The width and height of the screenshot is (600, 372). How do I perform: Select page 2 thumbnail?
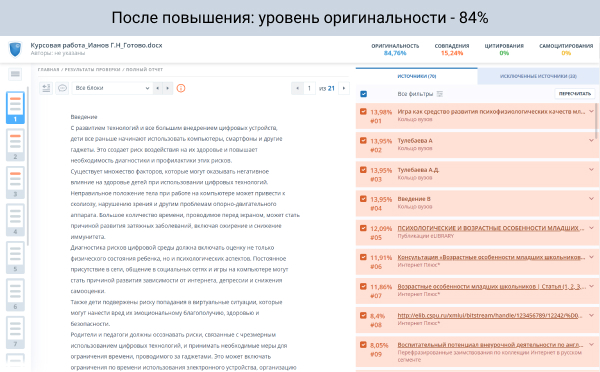pyautogui.click(x=15, y=145)
